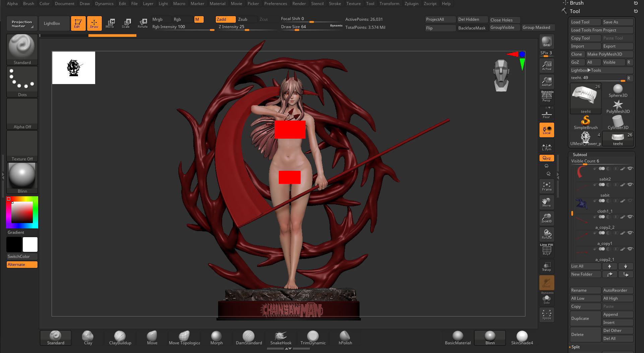Move subtool up with arrow
Screen dimensions: 644x353
click(609, 266)
